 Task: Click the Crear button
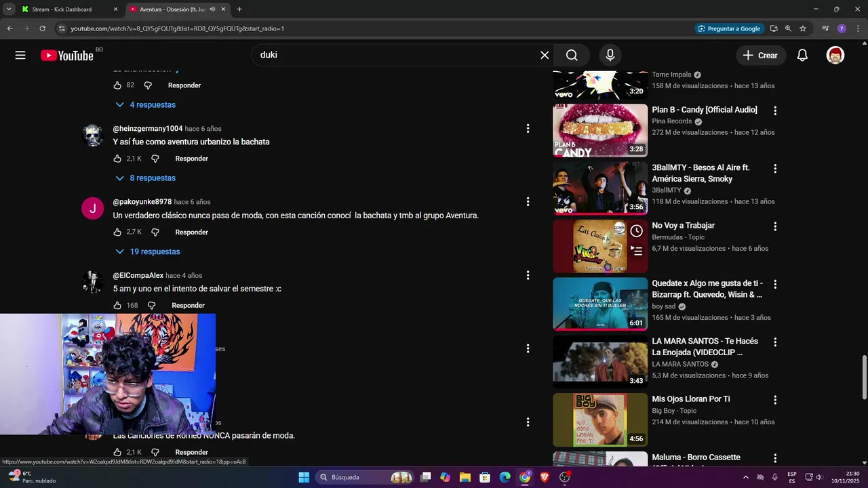click(x=761, y=56)
